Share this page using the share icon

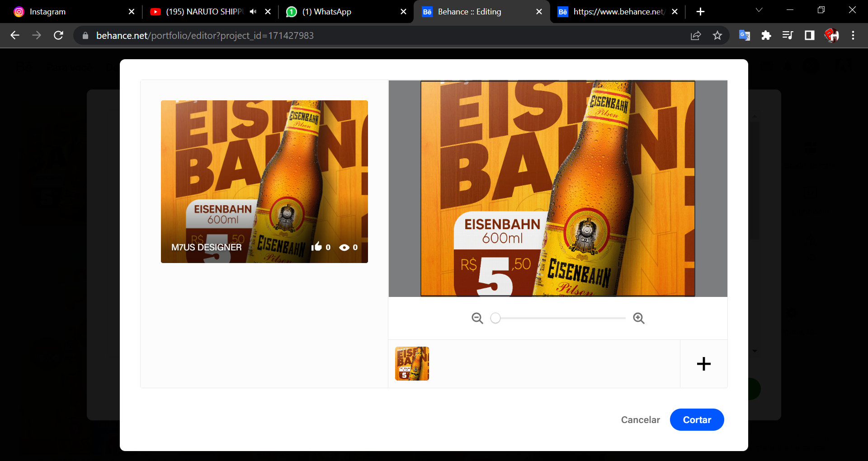tap(696, 35)
